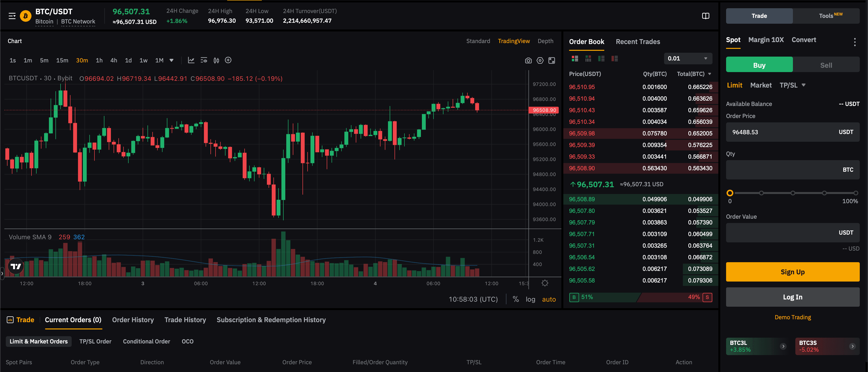Click the chart screenshot camera icon

[x=528, y=61]
